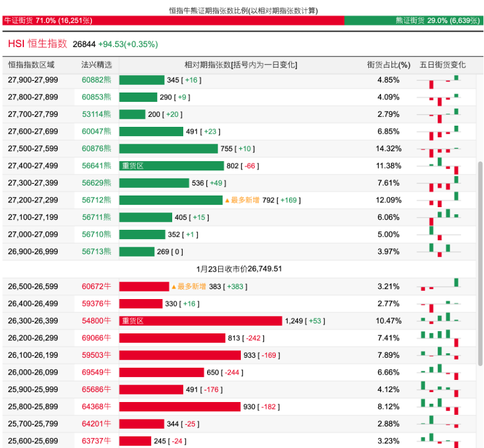Open bear certificate link 60882熊
This screenshot has width=484, height=448.
click(97, 80)
